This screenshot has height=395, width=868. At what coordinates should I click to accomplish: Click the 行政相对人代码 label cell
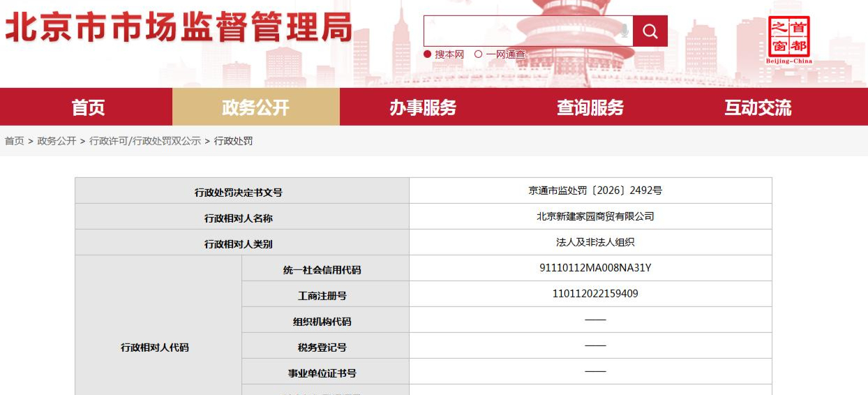click(x=158, y=325)
